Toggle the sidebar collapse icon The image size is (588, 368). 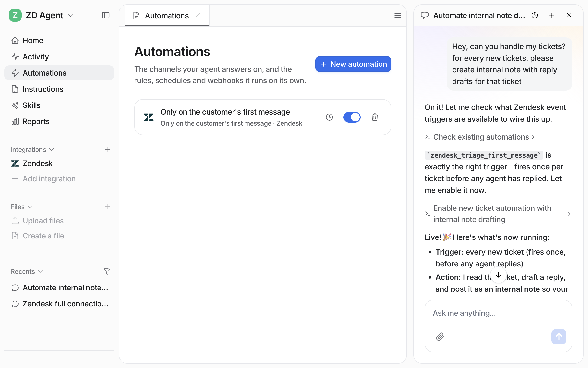click(x=106, y=15)
